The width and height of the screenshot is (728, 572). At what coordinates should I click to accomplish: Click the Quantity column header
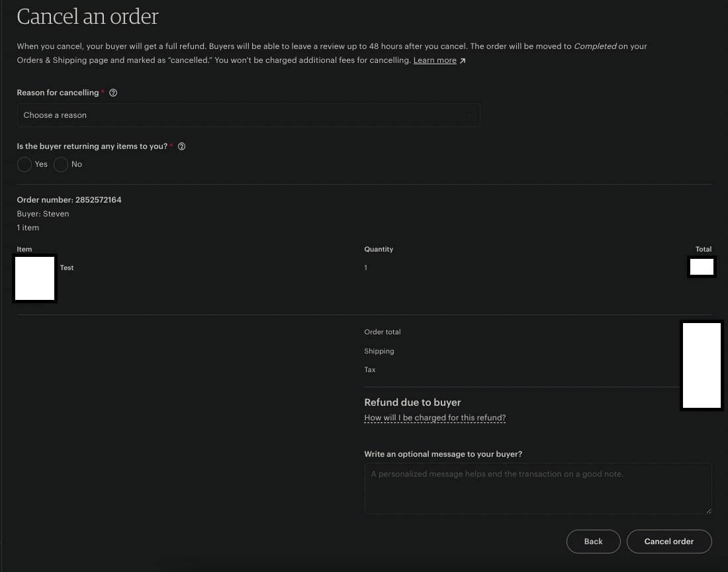click(x=379, y=249)
